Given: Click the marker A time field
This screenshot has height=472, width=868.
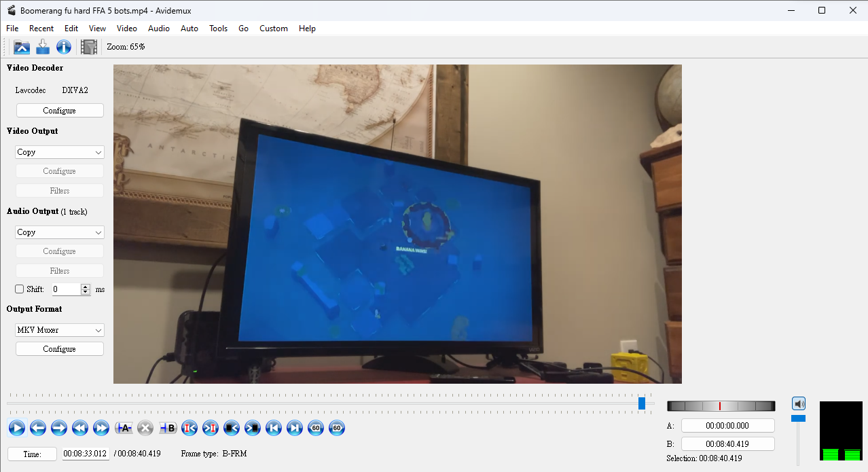Looking at the screenshot, I should 728,426.
